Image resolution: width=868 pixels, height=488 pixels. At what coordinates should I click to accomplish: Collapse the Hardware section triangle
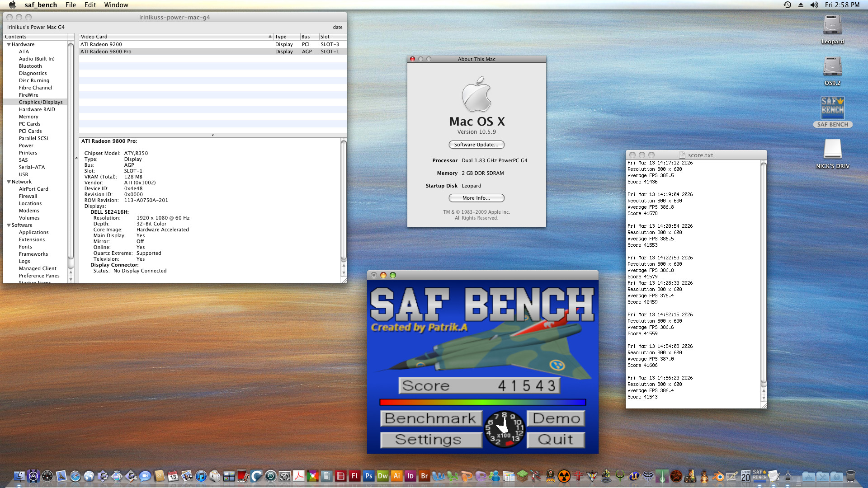9,44
